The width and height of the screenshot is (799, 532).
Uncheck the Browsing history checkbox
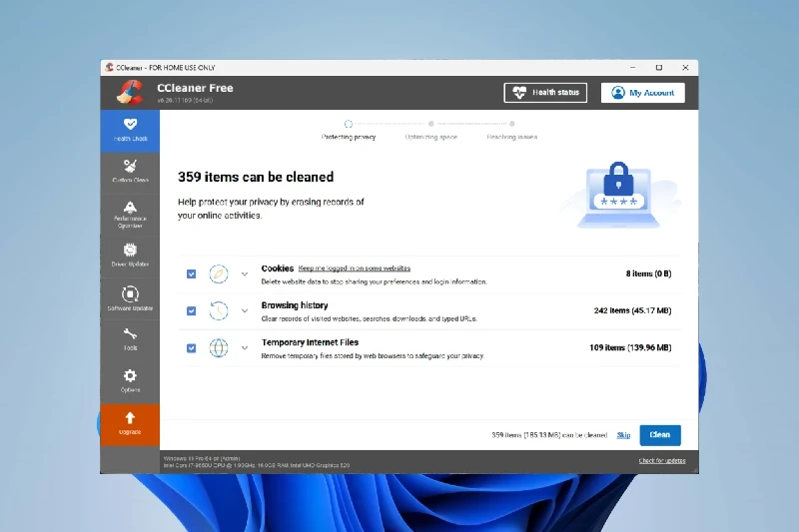pyautogui.click(x=191, y=310)
